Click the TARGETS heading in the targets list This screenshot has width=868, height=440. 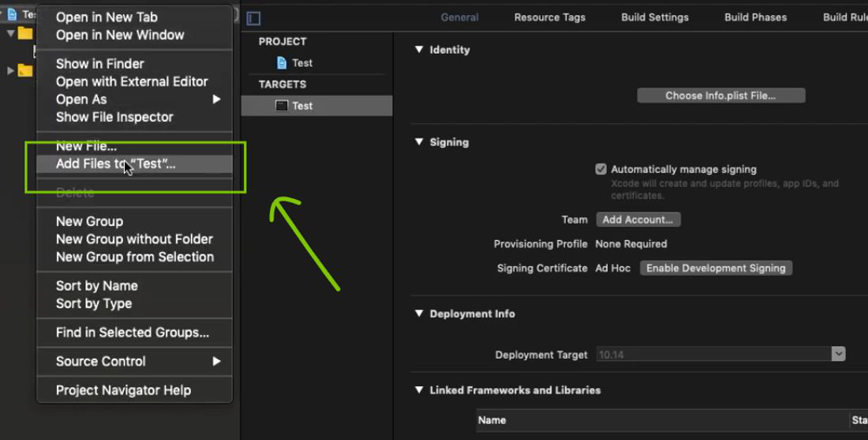pyautogui.click(x=282, y=85)
